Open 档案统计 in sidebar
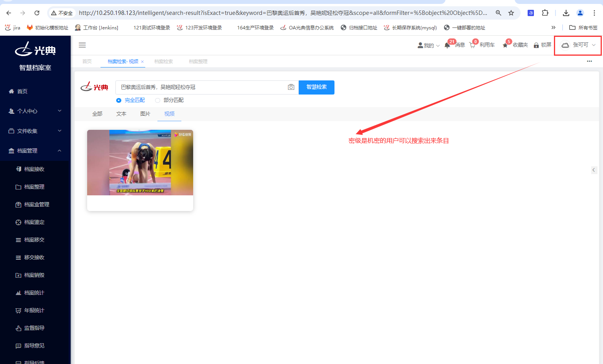This screenshot has width=603, height=364. point(34,293)
